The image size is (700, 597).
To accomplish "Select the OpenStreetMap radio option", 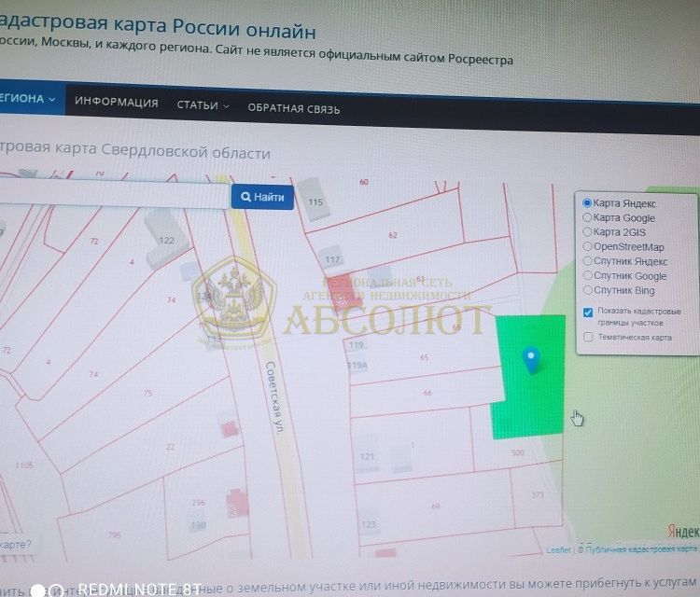I will [x=587, y=246].
